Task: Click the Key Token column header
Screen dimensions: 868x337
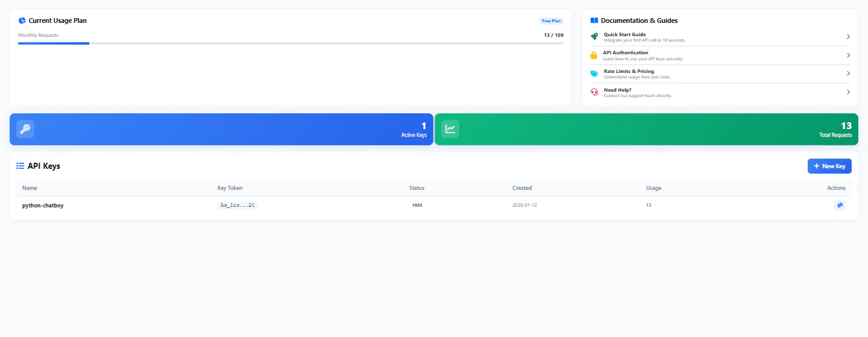Action: 230,188
